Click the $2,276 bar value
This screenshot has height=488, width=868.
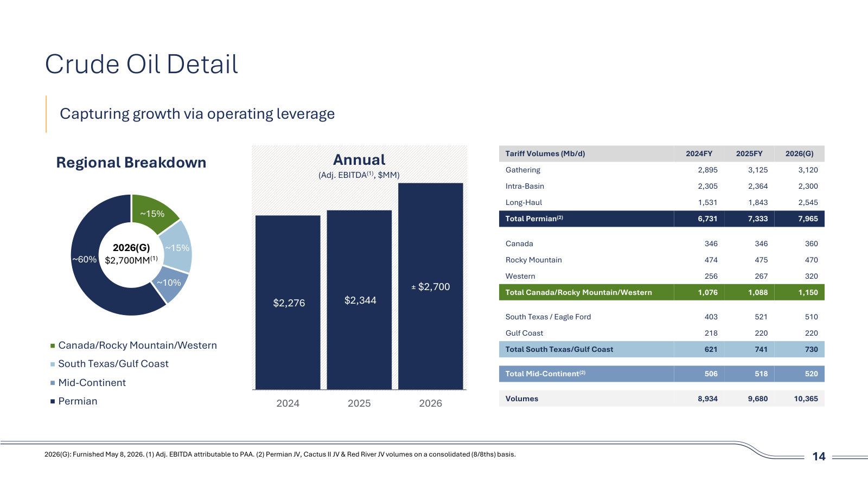pos(289,303)
